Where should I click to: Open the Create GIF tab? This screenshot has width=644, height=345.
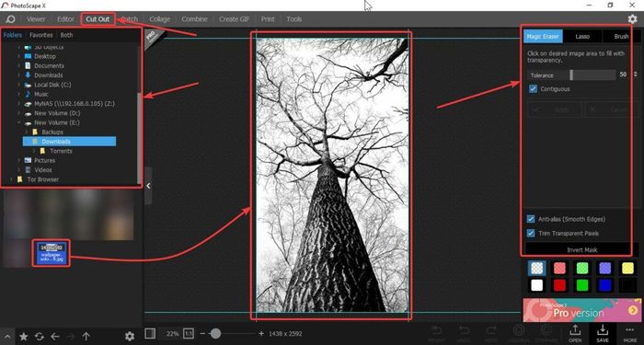tap(235, 19)
